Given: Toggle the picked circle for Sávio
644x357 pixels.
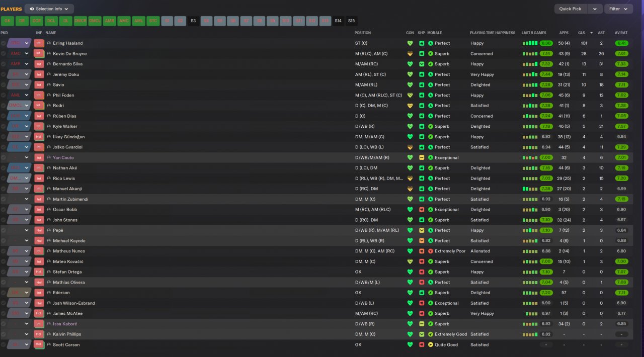Looking at the screenshot, I should [4, 85].
